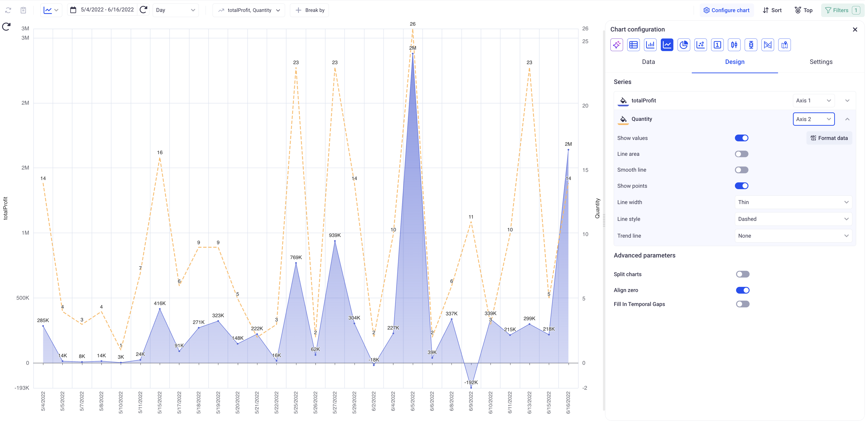Switch to the Settings tab

coord(820,62)
